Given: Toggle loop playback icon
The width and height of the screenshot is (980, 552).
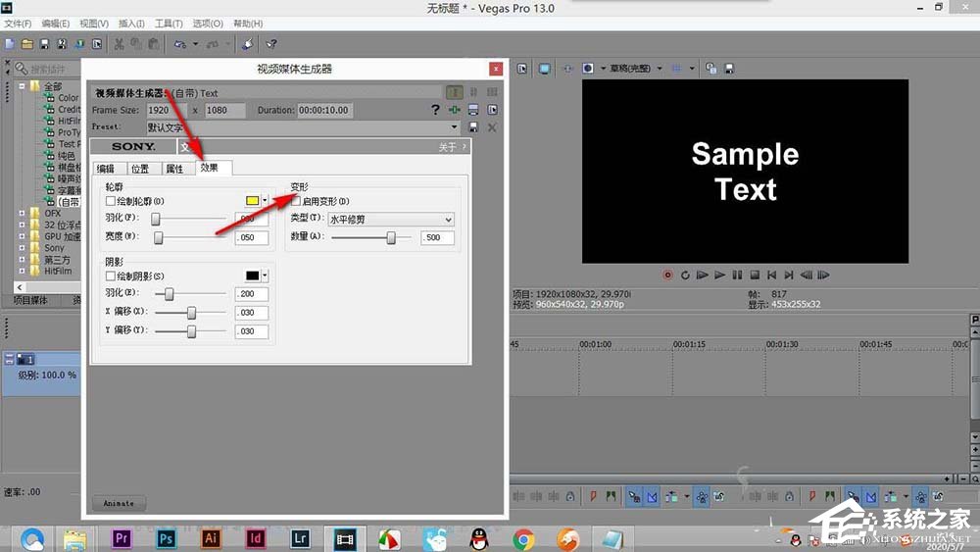Looking at the screenshot, I should [685, 275].
